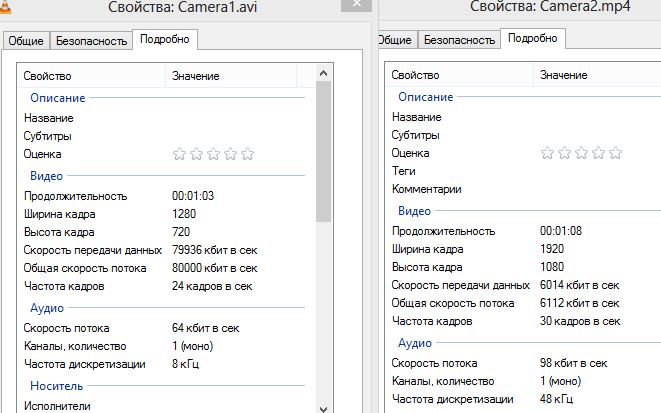Give Camera1.avi a five-star rating
The width and height of the screenshot is (661, 413).
coord(247,154)
